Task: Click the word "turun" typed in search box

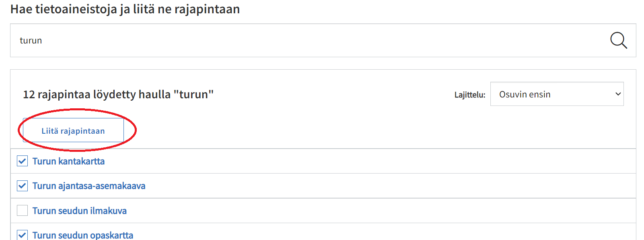Action: (31, 41)
